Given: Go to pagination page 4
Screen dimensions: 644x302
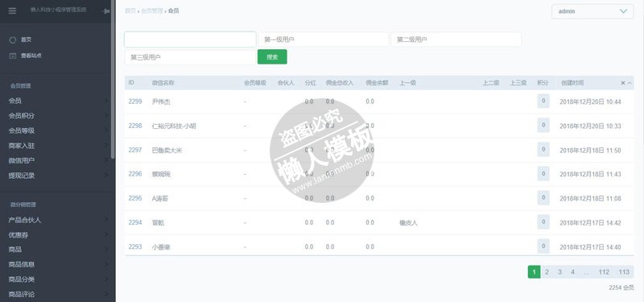Looking at the screenshot, I should click(572, 272).
